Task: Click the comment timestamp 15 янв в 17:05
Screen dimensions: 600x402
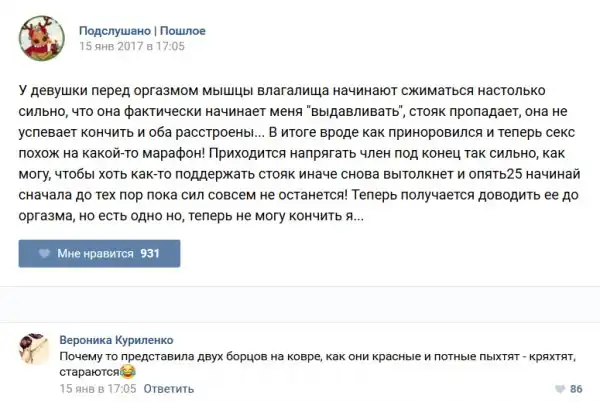Action: tap(97, 388)
